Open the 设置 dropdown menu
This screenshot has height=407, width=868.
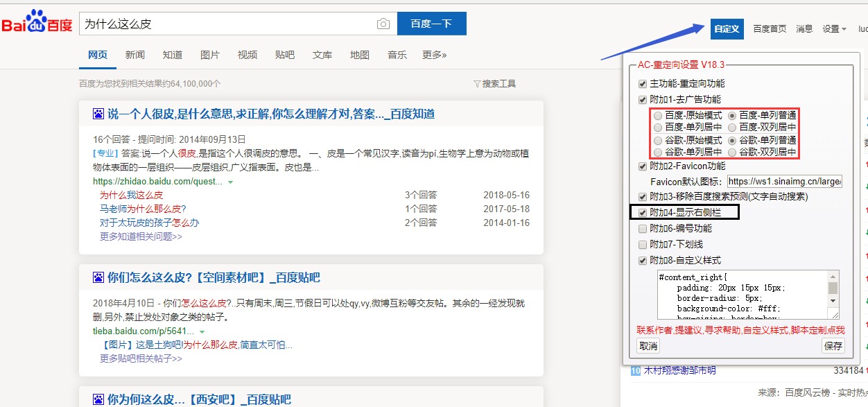pos(834,28)
